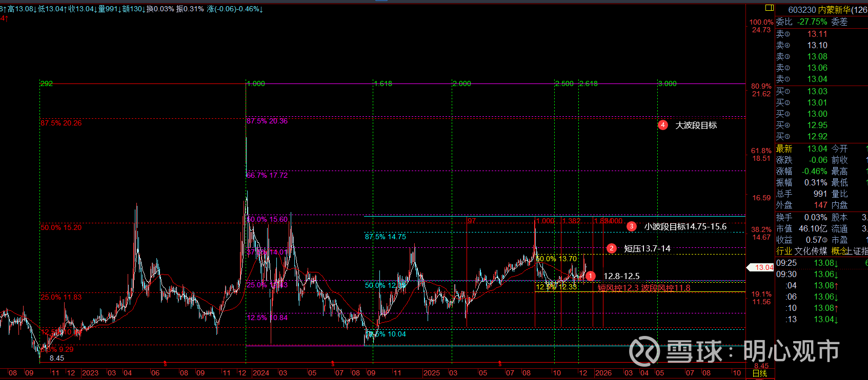Screen dimensions: 868x380
Task: Click the 涨跌 value -0.06
Action: (818, 160)
